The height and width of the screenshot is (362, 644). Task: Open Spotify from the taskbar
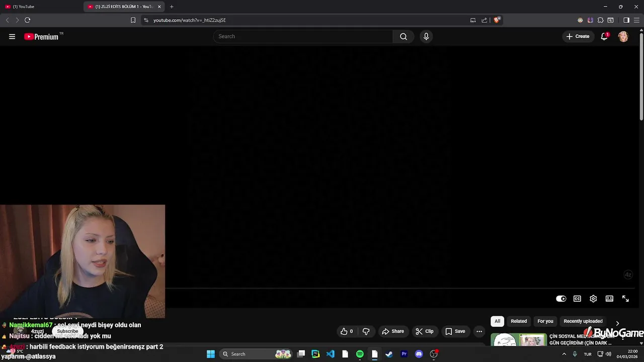click(360, 354)
